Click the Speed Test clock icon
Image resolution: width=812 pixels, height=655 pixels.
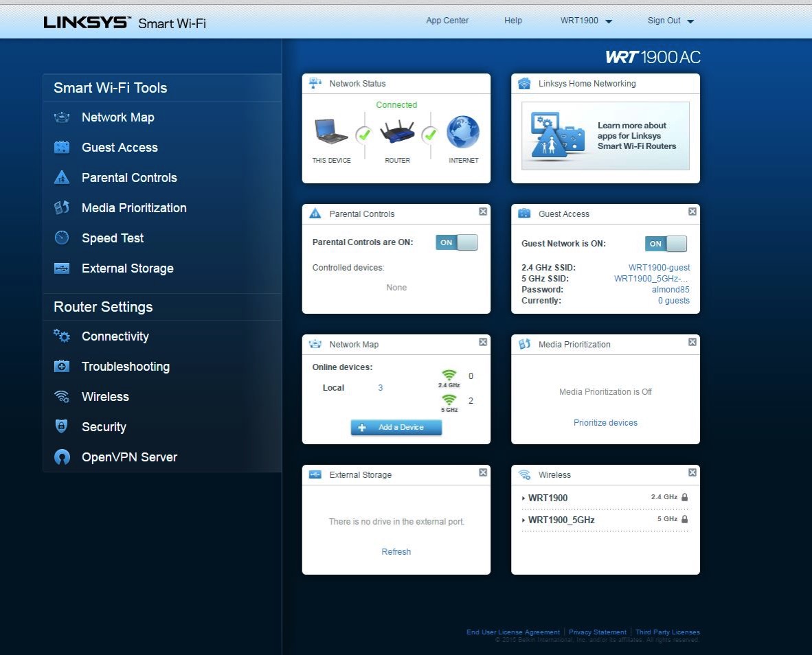tap(62, 238)
